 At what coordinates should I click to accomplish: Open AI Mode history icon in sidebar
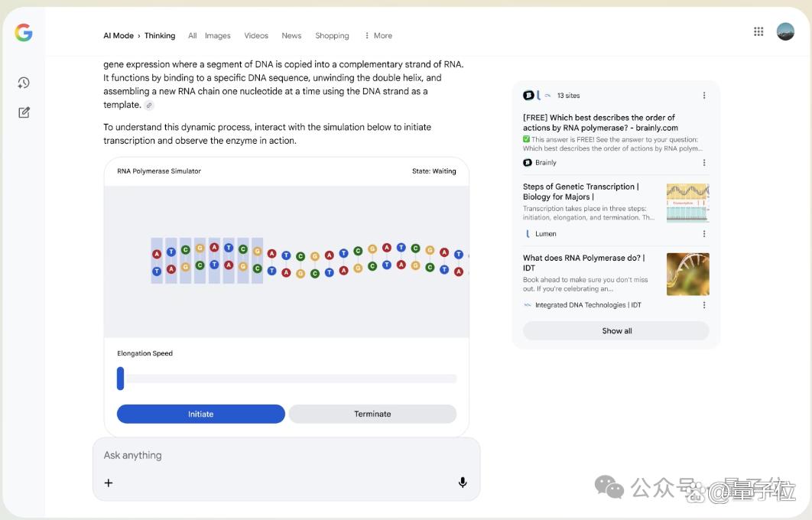(24, 83)
